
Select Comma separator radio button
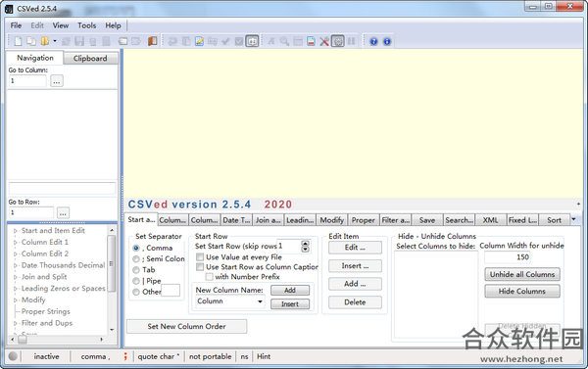click(136, 248)
